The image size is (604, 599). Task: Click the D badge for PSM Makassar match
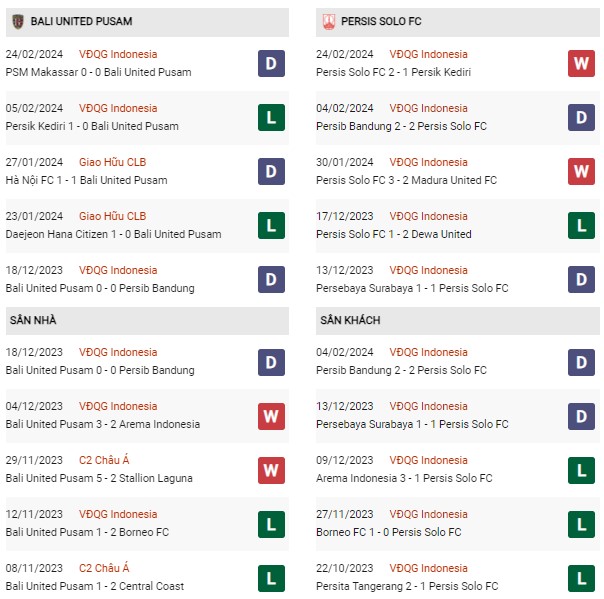[271, 63]
